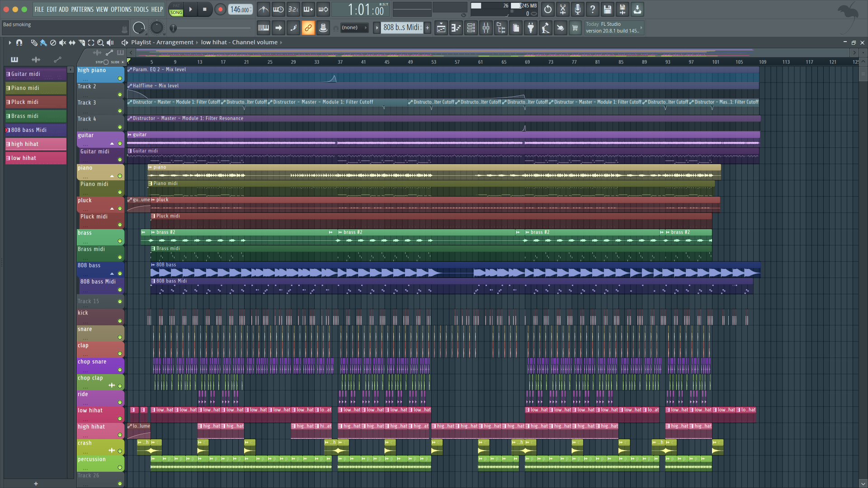Toggle multilink to controllers
The height and width of the screenshot is (488, 868).
pyautogui.click(x=308, y=28)
